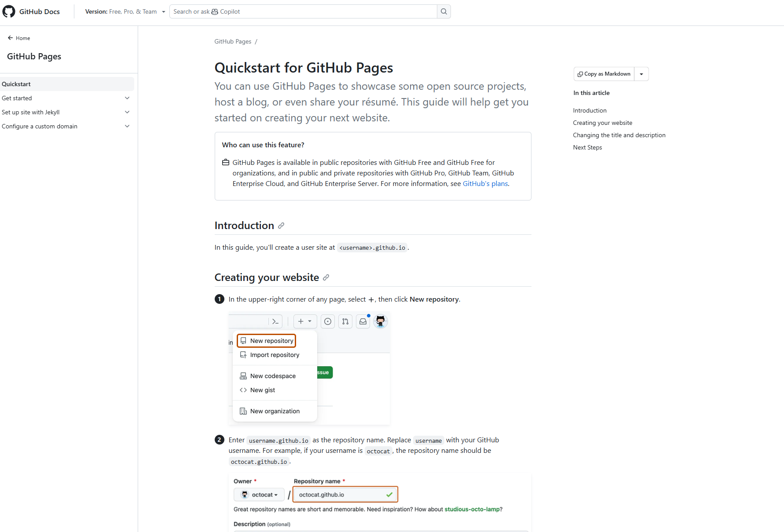Click the GitHub Pages breadcrumb link
Screen dimensions: 784x532
point(233,41)
